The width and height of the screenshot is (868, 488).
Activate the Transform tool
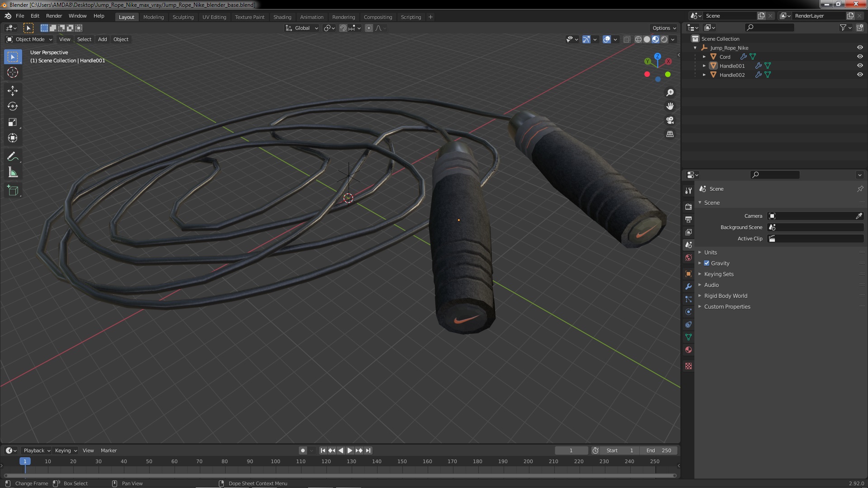click(x=13, y=138)
